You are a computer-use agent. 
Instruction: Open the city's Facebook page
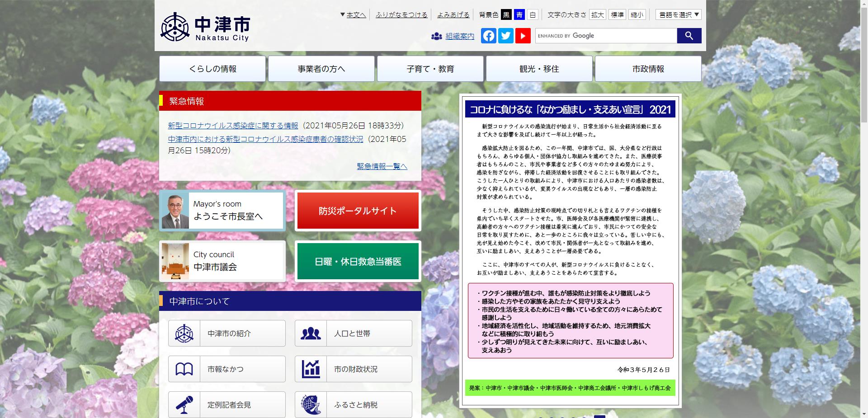pos(488,36)
